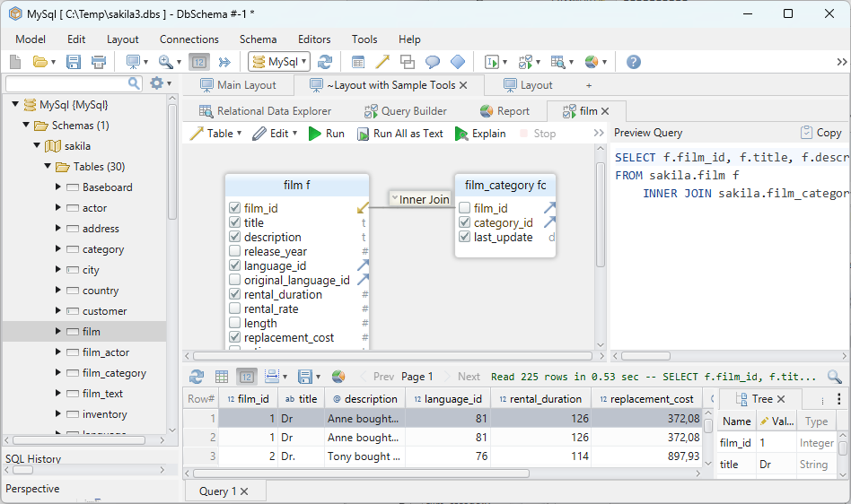Viewport: 851px width, 504px height.
Task: Uncheck the title column checkbox
Action: pos(234,222)
